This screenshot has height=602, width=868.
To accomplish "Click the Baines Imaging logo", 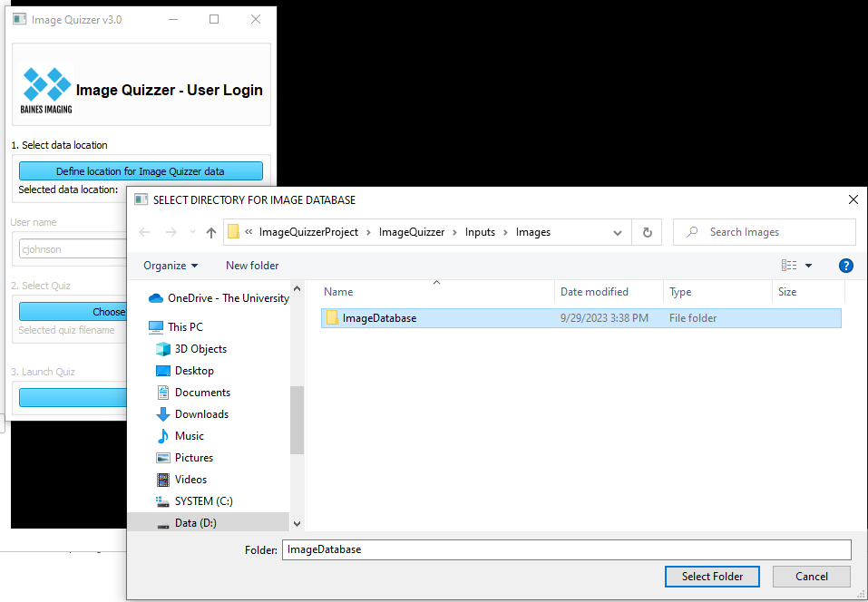I will [x=46, y=89].
